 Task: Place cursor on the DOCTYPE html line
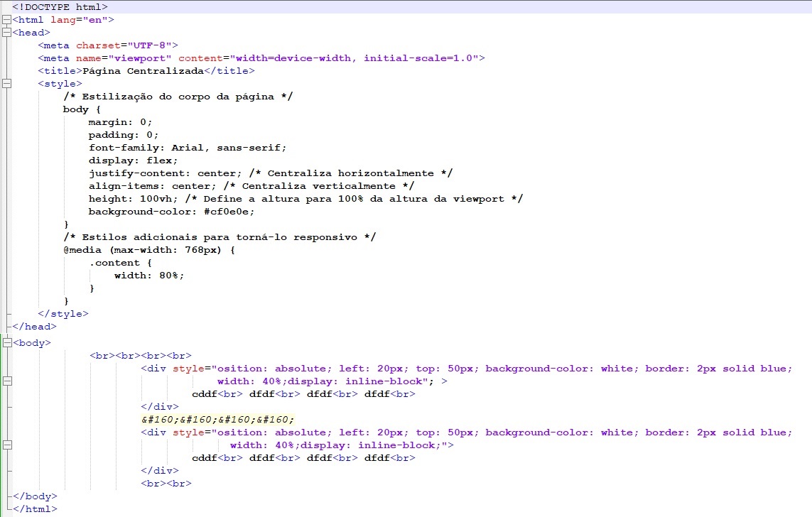click(x=60, y=6)
